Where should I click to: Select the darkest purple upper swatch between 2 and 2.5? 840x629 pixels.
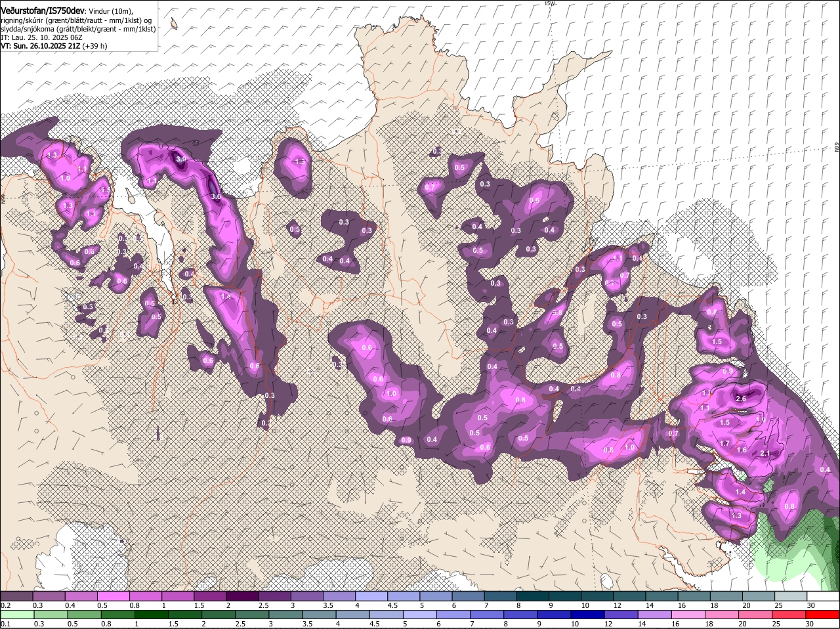(242, 596)
